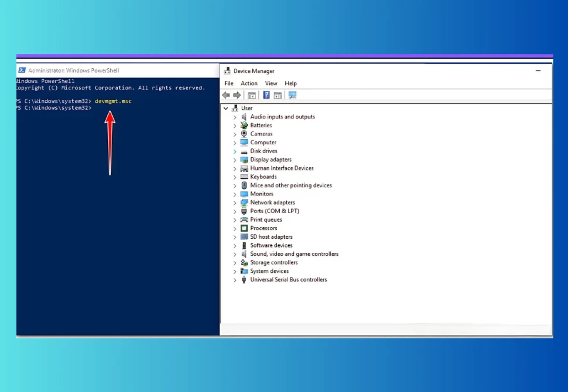Click the Forward arrow in Device Manager toolbar
This screenshot has width=568, height=392.
[237, 95]
